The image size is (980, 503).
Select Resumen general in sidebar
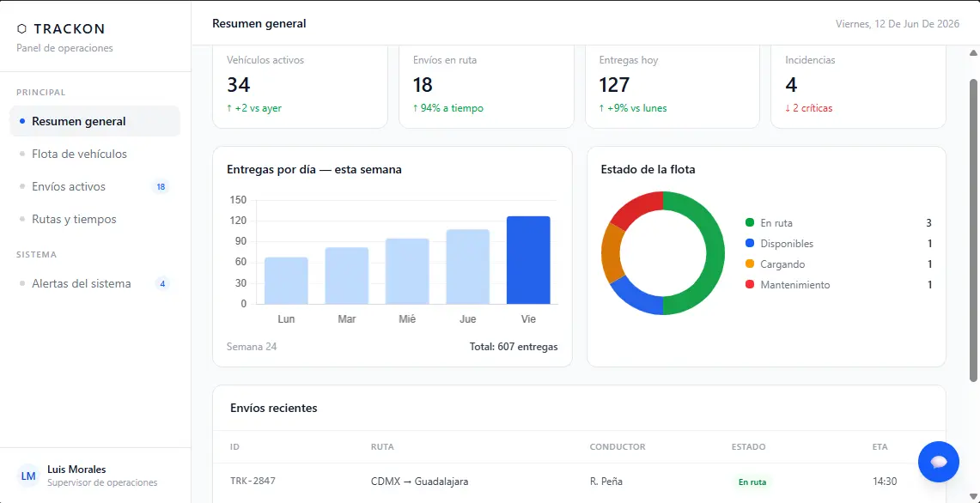click(95, 121)
